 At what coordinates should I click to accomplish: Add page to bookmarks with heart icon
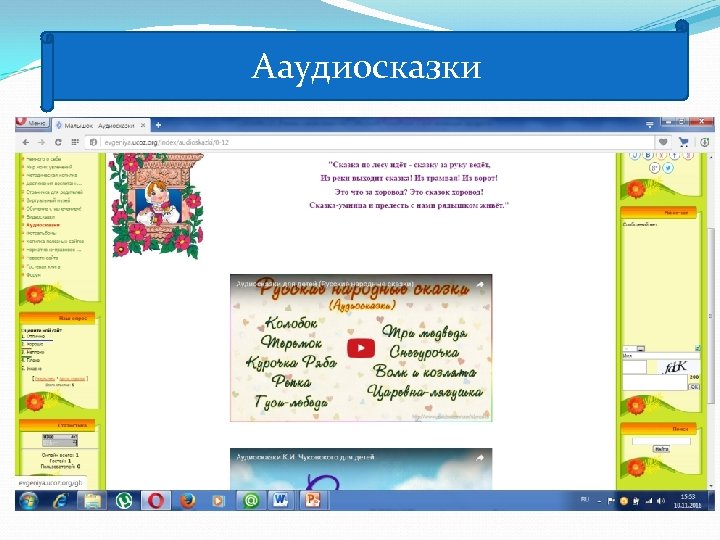663,142
